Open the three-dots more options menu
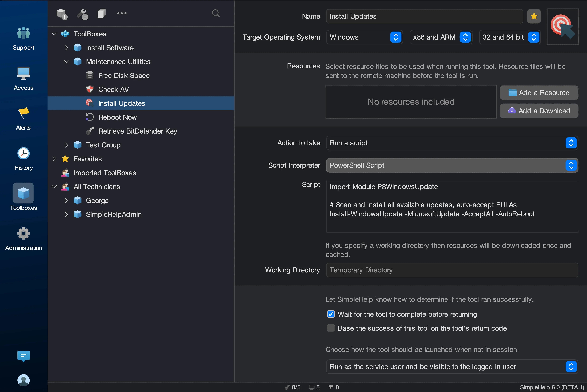This screenshot has width=587, height=392. 122,13
